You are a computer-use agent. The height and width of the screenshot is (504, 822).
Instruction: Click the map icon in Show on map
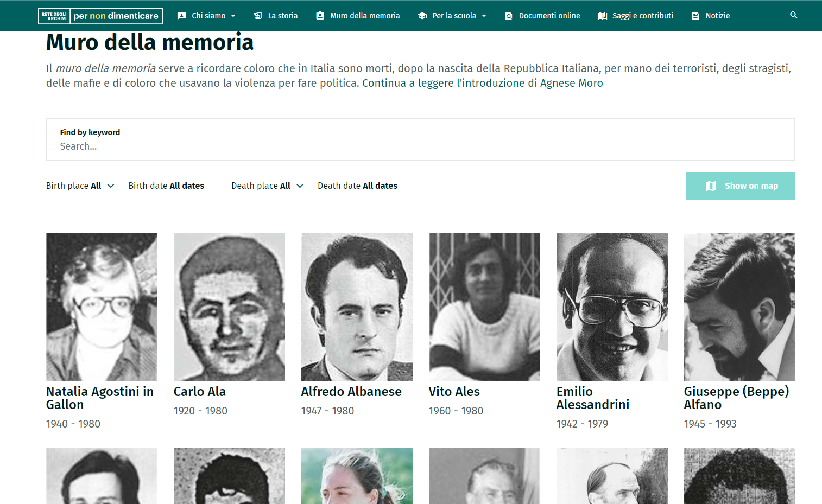pyautogui.click(x=711, y=186)
